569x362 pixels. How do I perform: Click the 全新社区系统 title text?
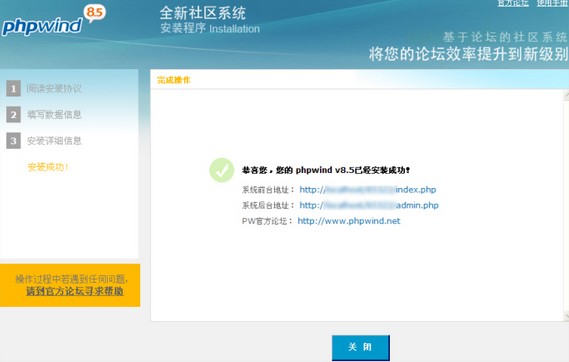(202, 13)
